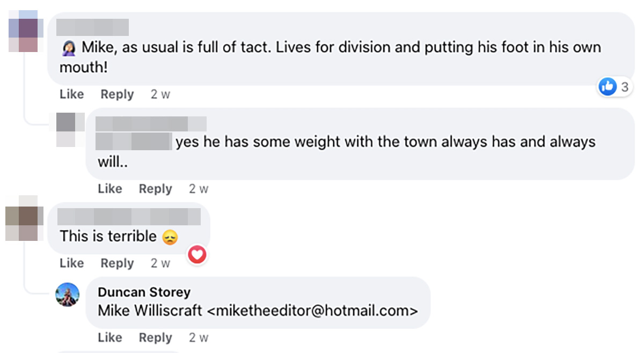644x353 pixels.
Task: Like Duncan Storey's comment
Action: point(109,337)
